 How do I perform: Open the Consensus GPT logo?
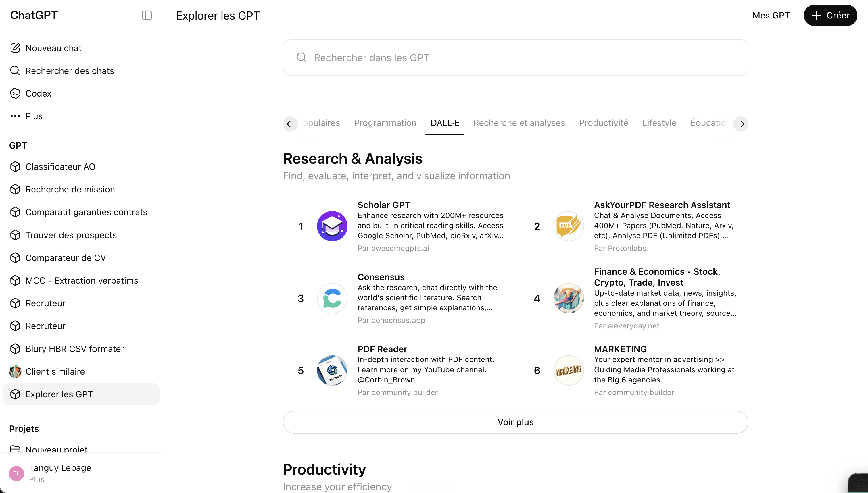[332, 298]
